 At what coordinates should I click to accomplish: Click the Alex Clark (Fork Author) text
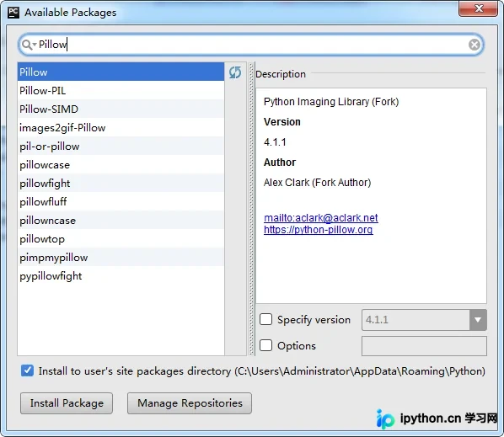(x=317, y=183)
